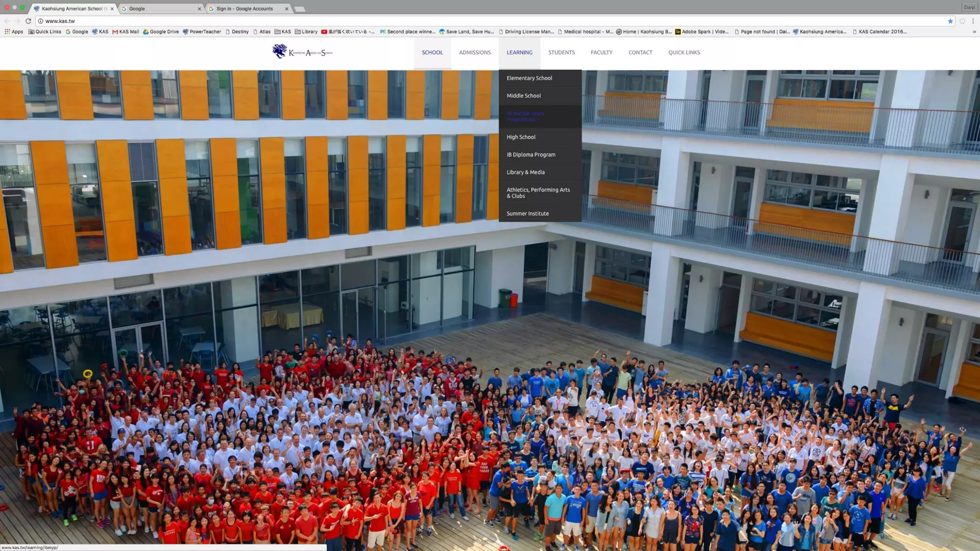Open the ADMISSIONS navigation link

[475, 53]
